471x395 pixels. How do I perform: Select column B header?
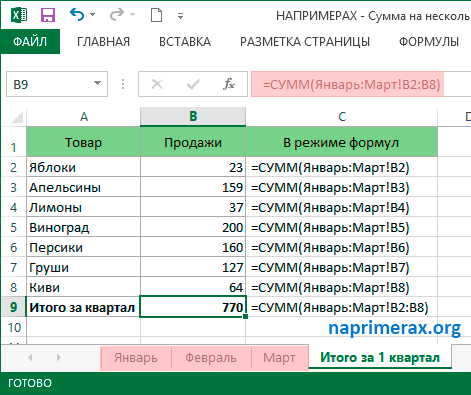193,117
